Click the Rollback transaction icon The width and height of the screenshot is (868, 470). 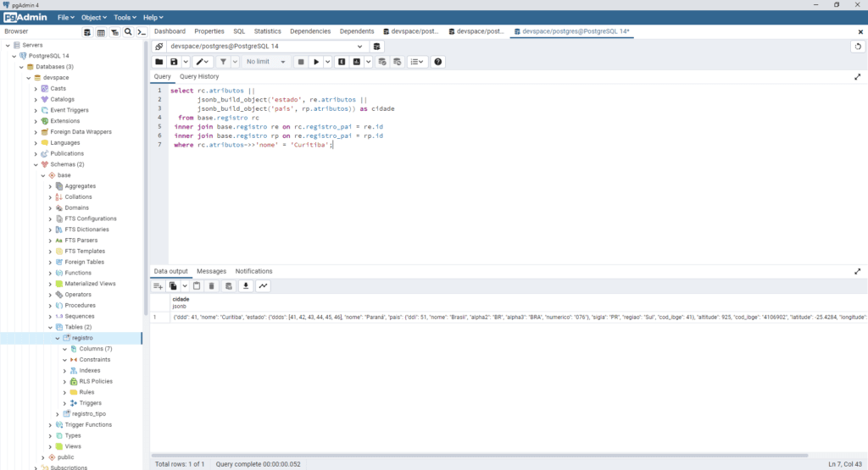click(x=397, y=62)
